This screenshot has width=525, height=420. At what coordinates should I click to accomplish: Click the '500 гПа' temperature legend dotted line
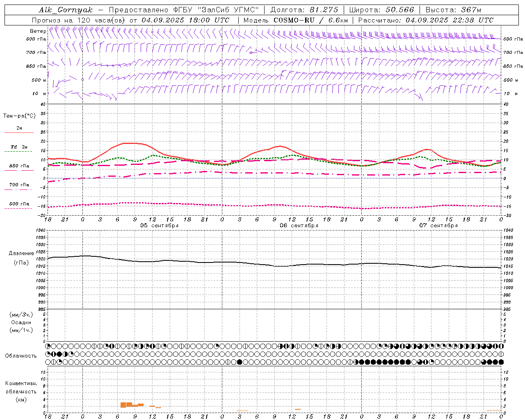18,208
